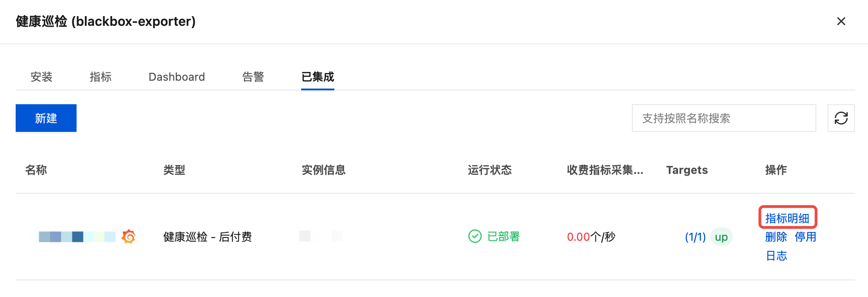
Task: Click the 停用 action link
Action: pos(805,237)
